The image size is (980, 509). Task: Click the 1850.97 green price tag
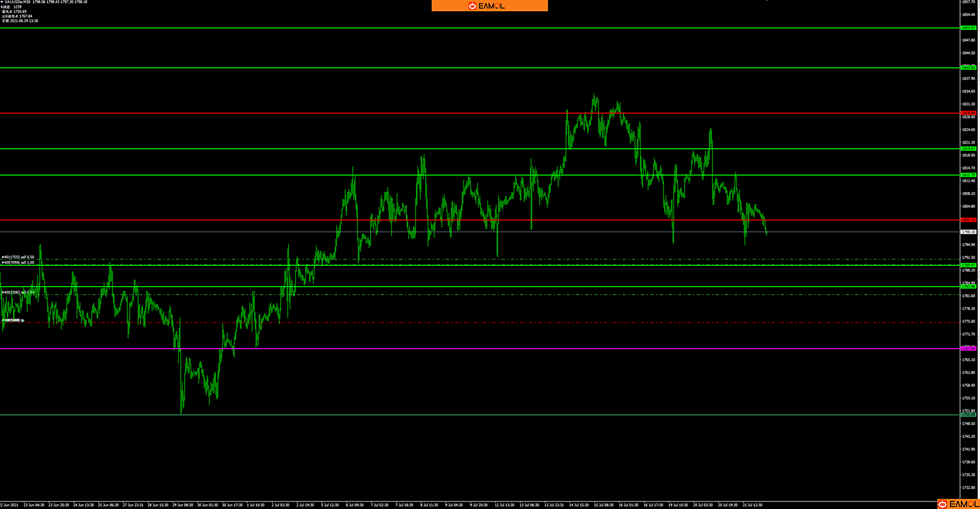(x=968, y=28)
